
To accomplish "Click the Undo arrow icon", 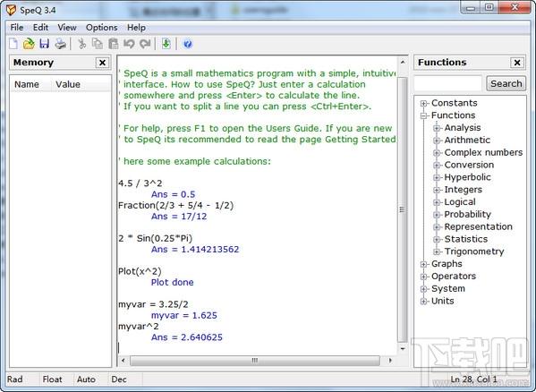I will [x=129, y=44].
